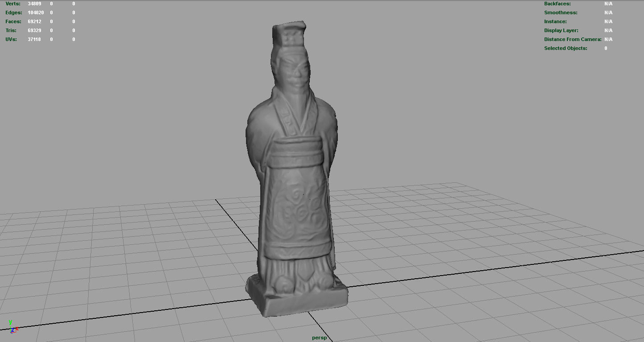Click the Selected Objects: label
The height and width of the screenshot is (342, 644).
pos(566,48)
